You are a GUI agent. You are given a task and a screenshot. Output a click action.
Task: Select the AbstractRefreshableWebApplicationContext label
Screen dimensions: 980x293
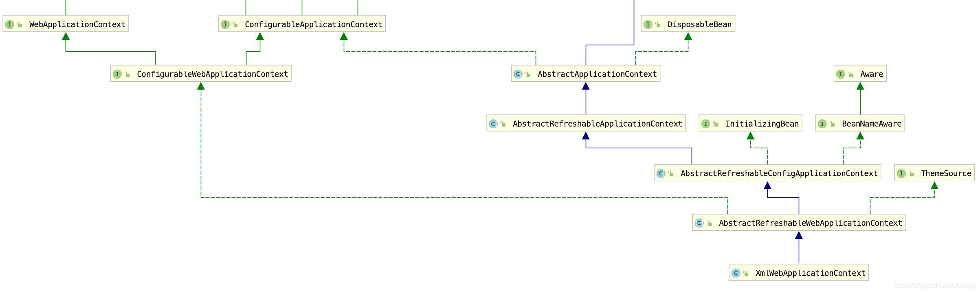[811, 223]
